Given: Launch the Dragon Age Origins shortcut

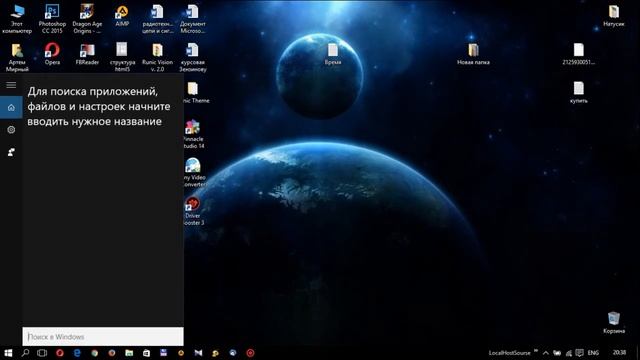Looking at the screenshot, I should point(87,19).
